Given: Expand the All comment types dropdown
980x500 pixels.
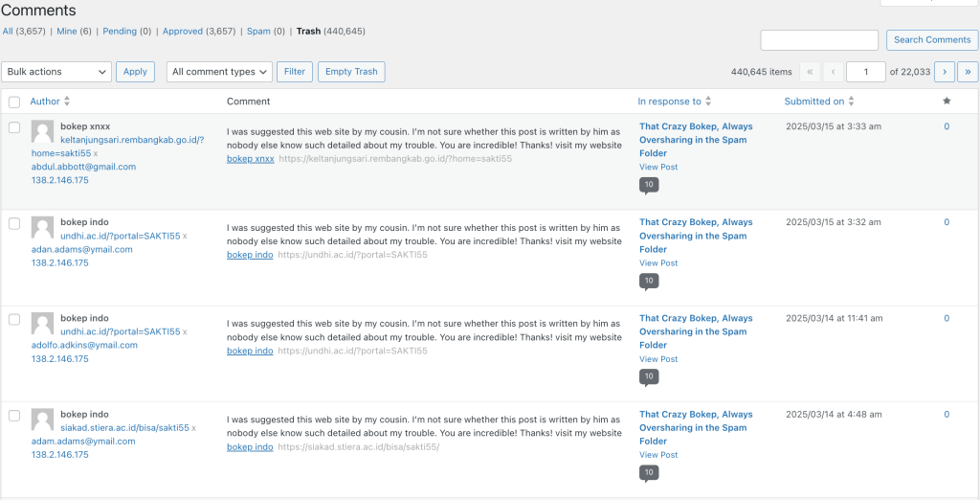Looking at the screenshot, I should click(x=219, y=72).
